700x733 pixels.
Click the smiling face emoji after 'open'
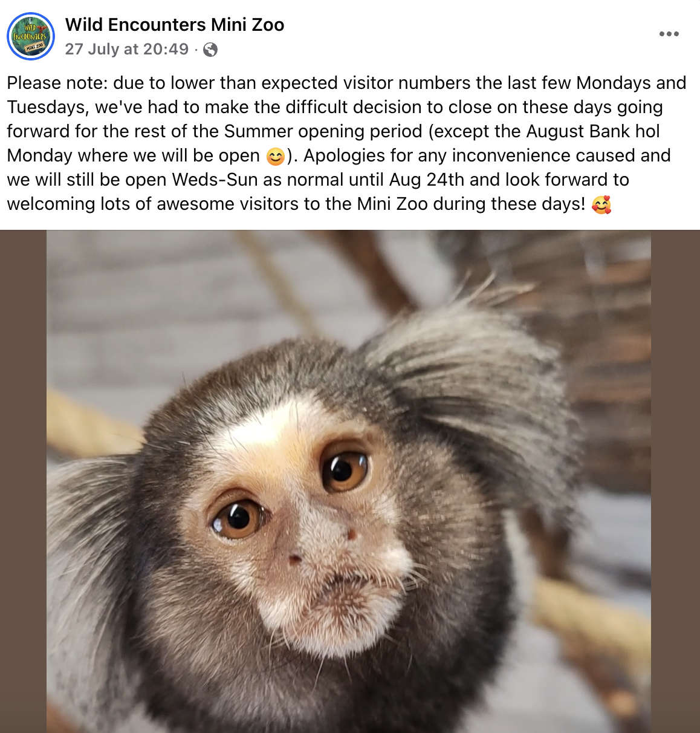[275, 156]
